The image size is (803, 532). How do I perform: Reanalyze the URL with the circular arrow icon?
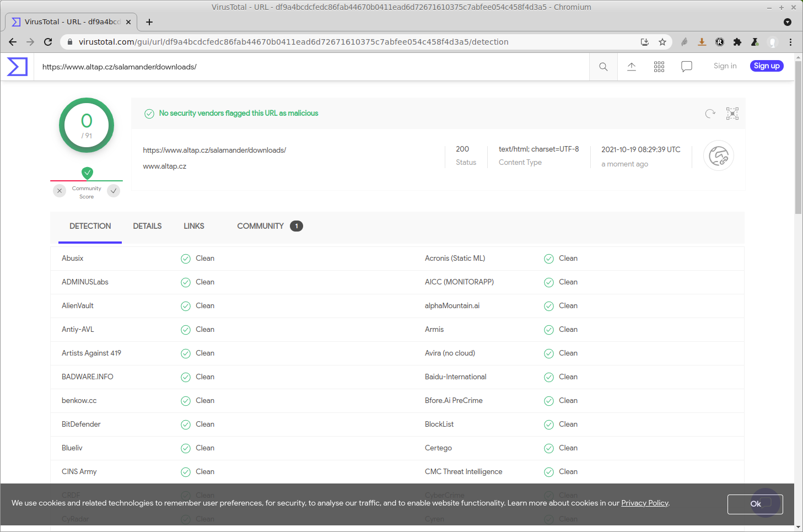coord(710,114)
